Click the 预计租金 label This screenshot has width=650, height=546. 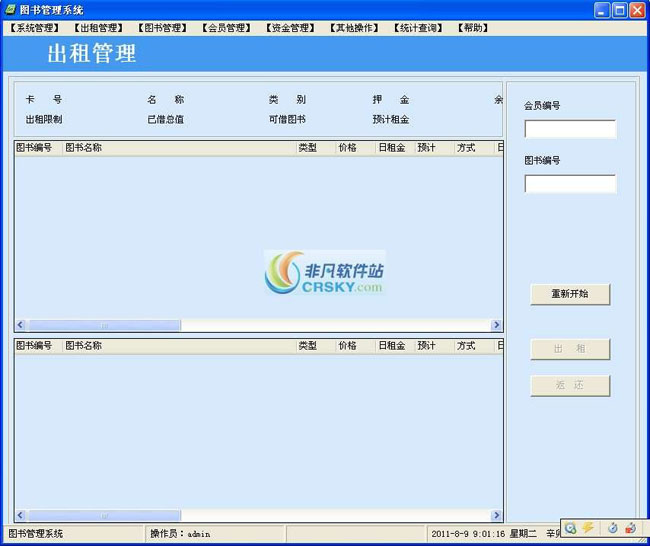[390, 119]
